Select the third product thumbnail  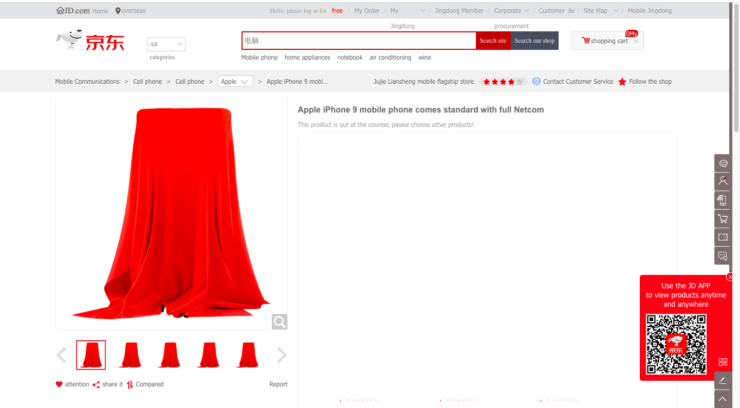pos(170,355)
